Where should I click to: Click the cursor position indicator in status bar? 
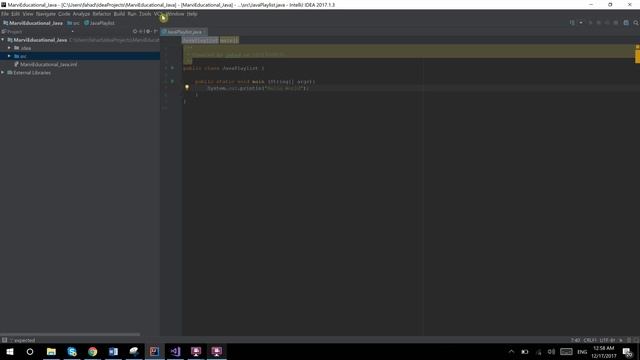point(576,340)
